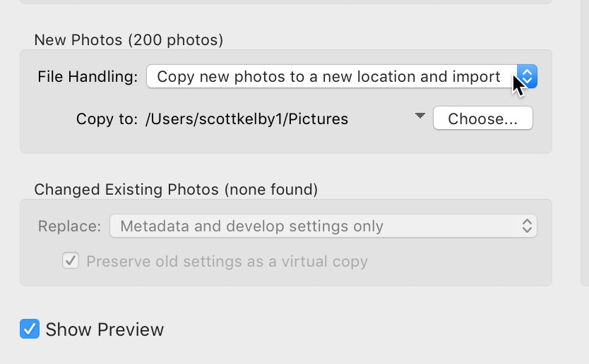Click the Replace menu up-down arrows

pyautogui.click(x=527, y=226)
